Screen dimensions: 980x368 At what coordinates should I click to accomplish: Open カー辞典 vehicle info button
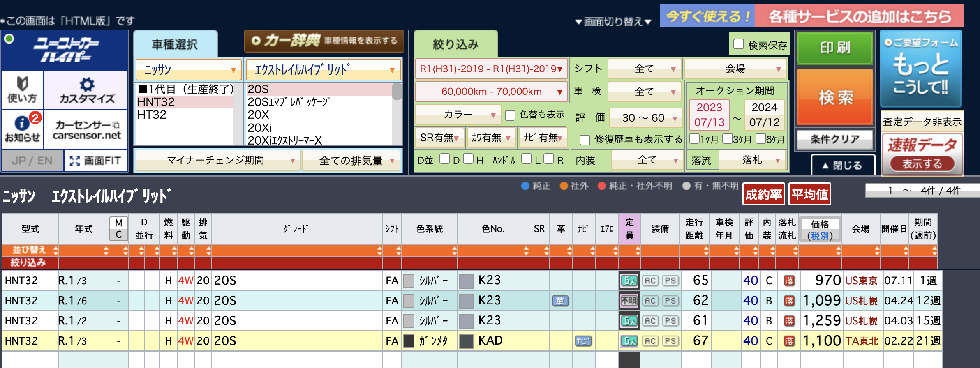[x=324, y=41]
